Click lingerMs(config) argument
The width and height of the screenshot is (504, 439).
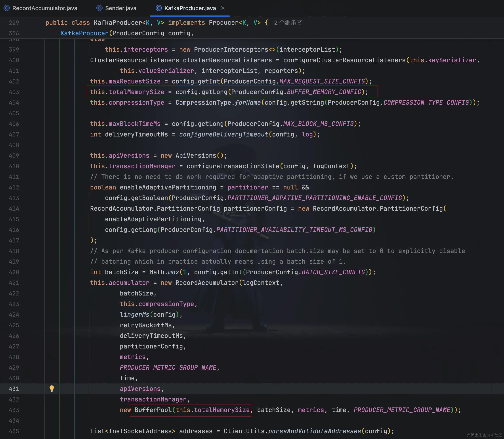point(149,315)
